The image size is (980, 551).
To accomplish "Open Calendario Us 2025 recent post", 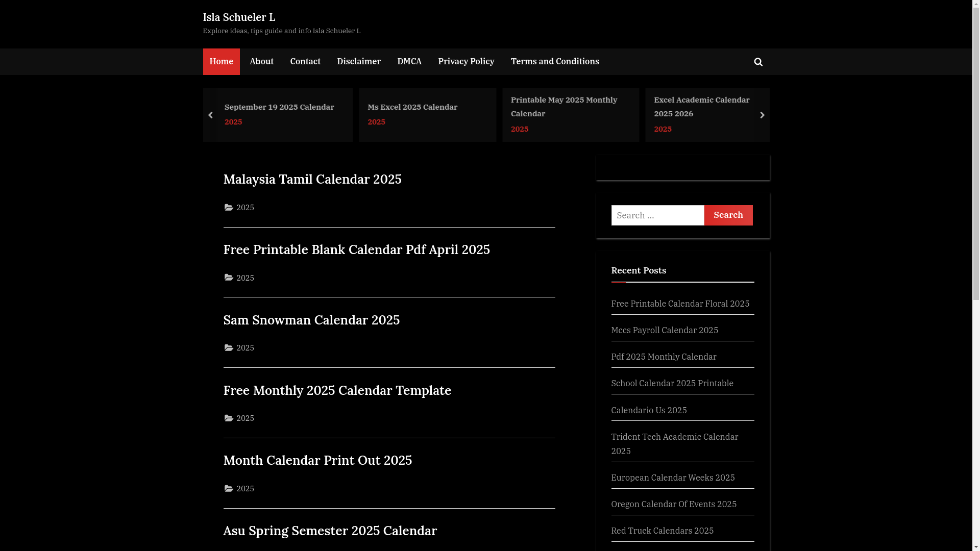I will point(649,410).
